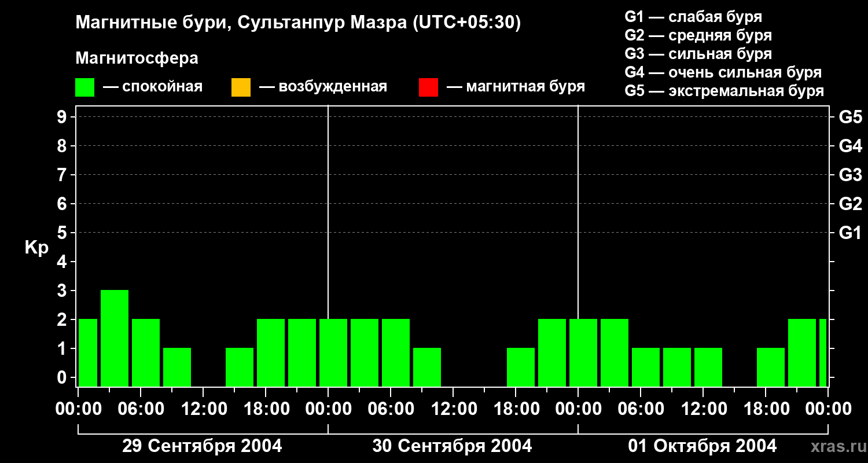Click the '01 Октября 2004' date label
This screenshot has height=463, width=868.
703,446
